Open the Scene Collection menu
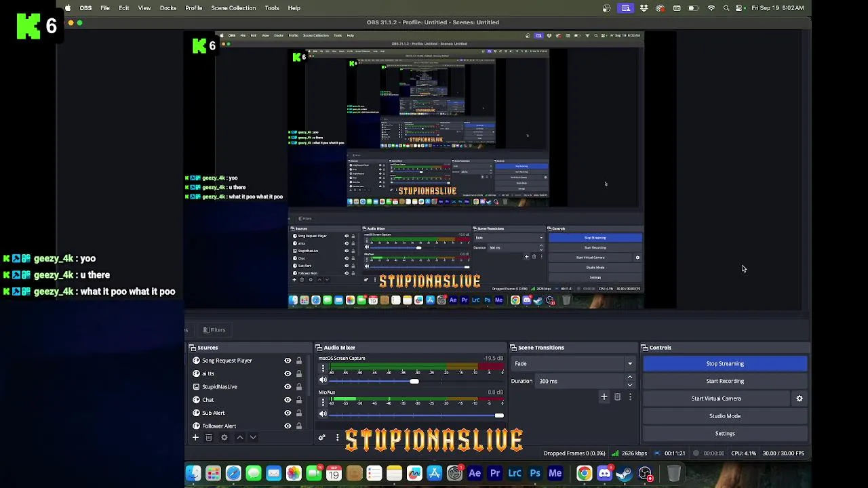868x488 pixels. point(233,8)
